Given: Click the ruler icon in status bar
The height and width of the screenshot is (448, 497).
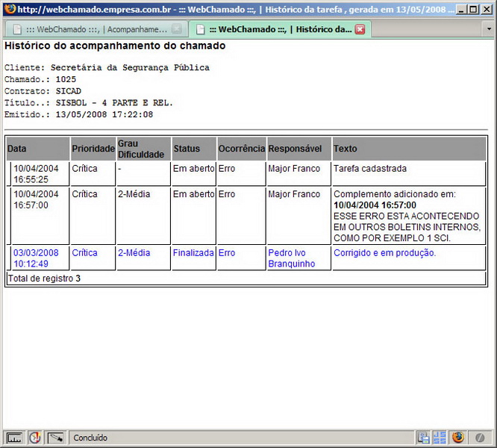Looking at the screenshot, I should (x=14, y=438).
